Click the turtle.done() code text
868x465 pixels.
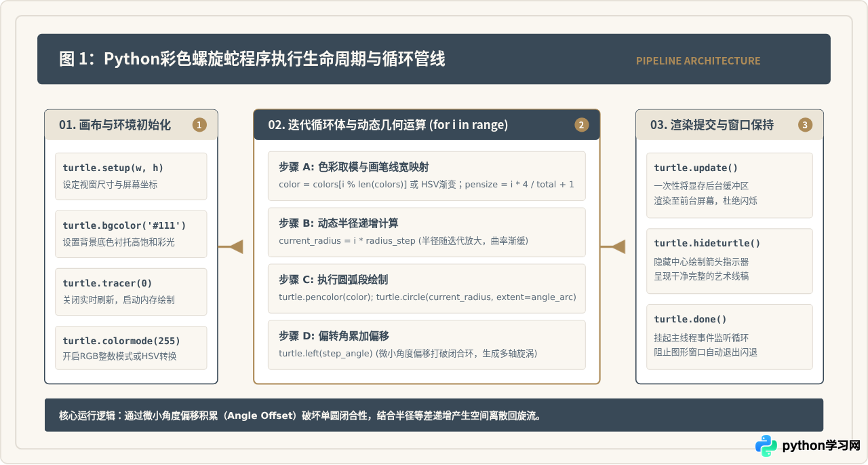[690, 320]
